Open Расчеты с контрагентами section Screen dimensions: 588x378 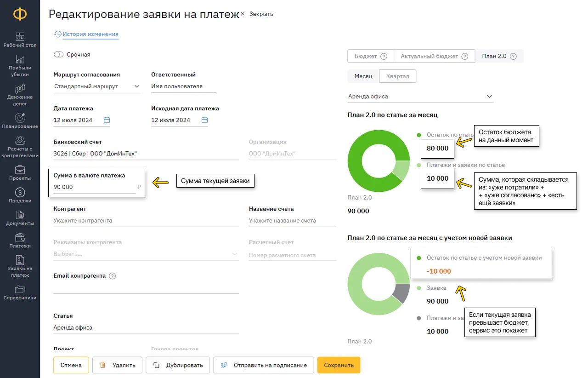click(20, 141)
